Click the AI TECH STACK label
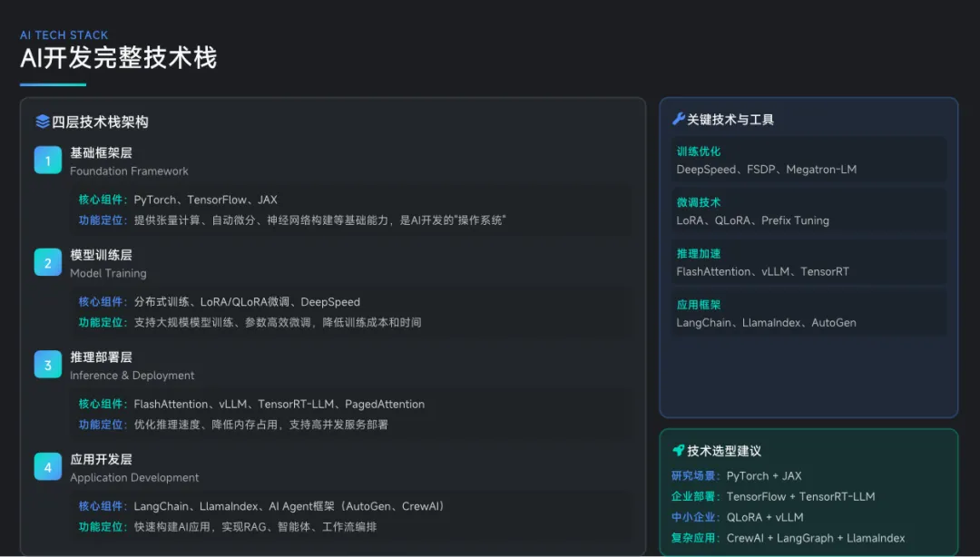The image size is (980, 557). point(64,35)
